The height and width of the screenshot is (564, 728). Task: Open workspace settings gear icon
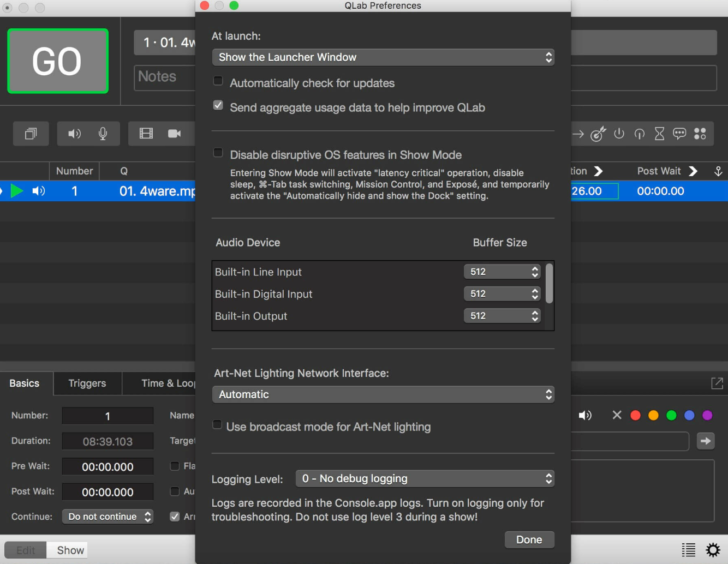click(x=713, y=550)
